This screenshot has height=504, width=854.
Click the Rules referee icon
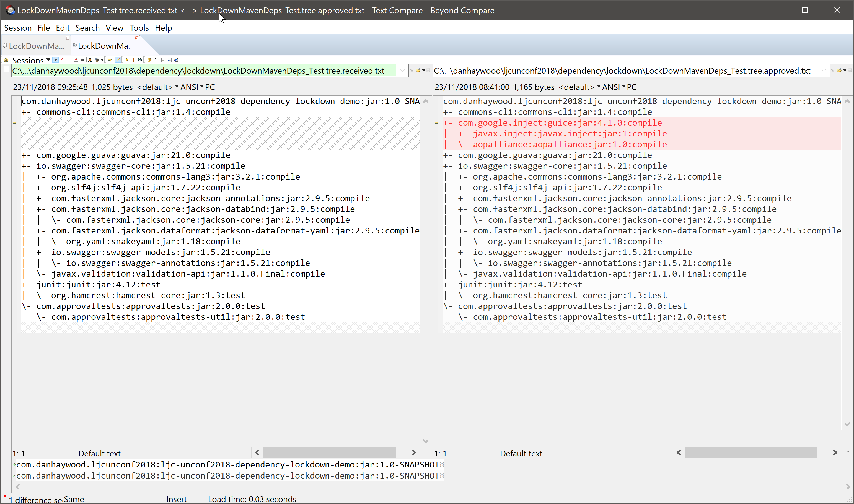point(90,60)
